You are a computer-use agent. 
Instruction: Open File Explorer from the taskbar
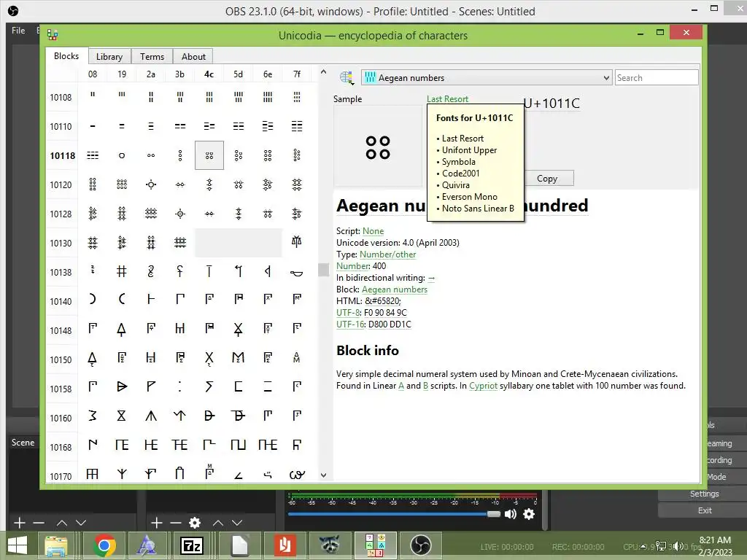click(x=56, y=545)
